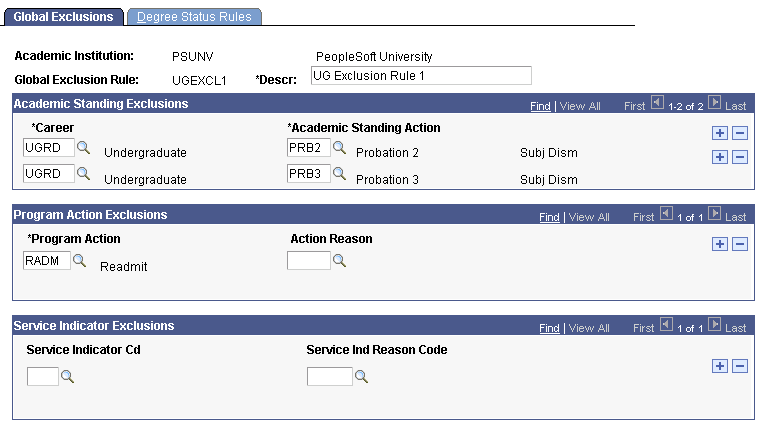
Task: Click the Descr text field
Action: [420, 76]
